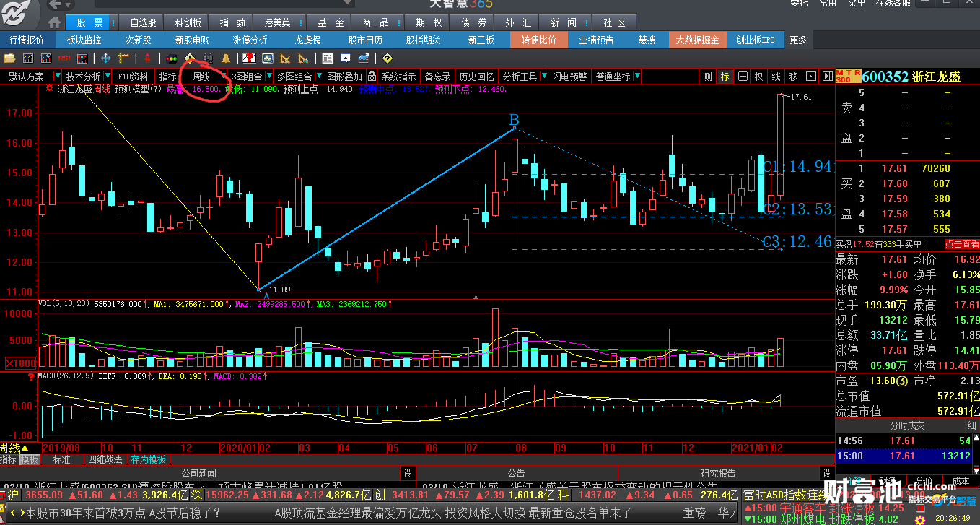Click the yellow warning diamond icon
Screen dimensions: 980x525
[x=190, y=58]
